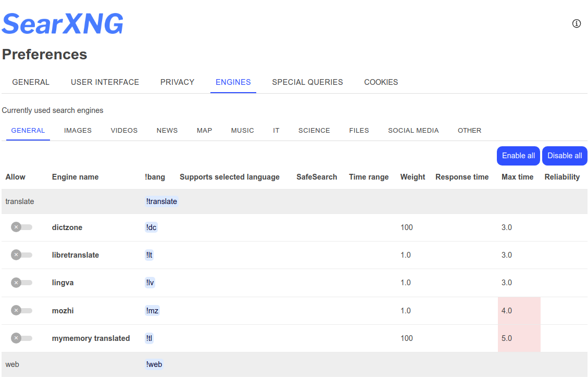This screenshot has height=381, width=588.
Task: Toggle the mymemory translated engine switch
Action: [21, 338]
